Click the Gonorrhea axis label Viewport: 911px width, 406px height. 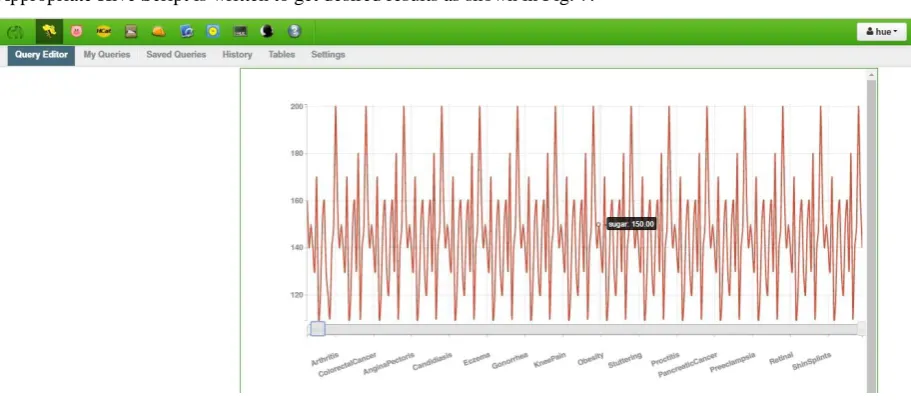(x=510, y=360)
